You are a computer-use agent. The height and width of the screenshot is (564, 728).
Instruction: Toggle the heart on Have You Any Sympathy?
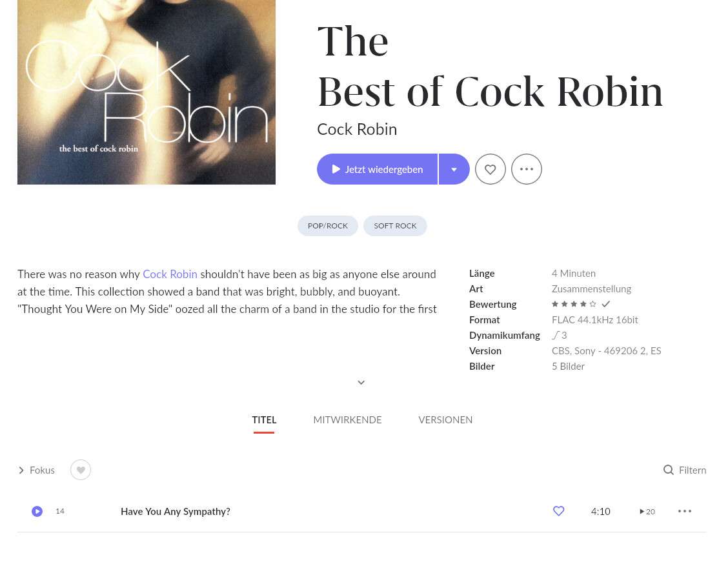[x=558, y=511]
